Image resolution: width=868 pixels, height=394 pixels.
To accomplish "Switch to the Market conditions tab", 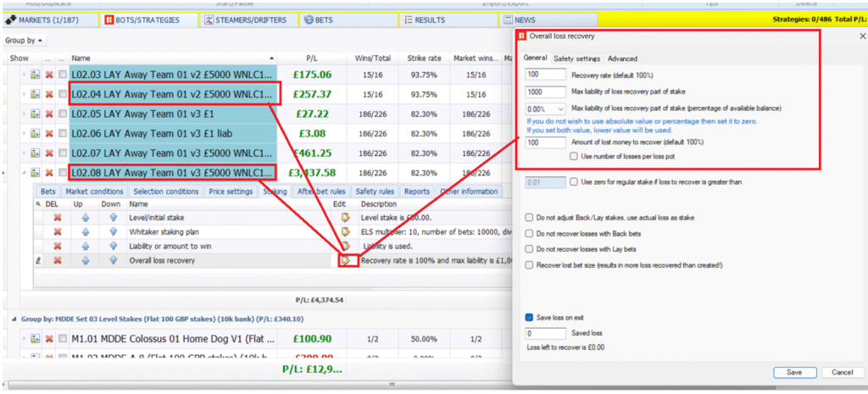I will pyautogui.click(x=94, y=191).
